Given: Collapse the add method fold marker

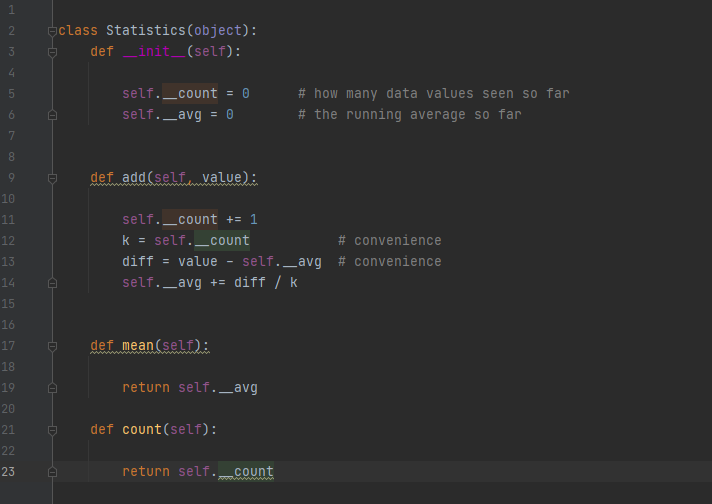Looking at the screenshot, I should click(x=52, y=178).
